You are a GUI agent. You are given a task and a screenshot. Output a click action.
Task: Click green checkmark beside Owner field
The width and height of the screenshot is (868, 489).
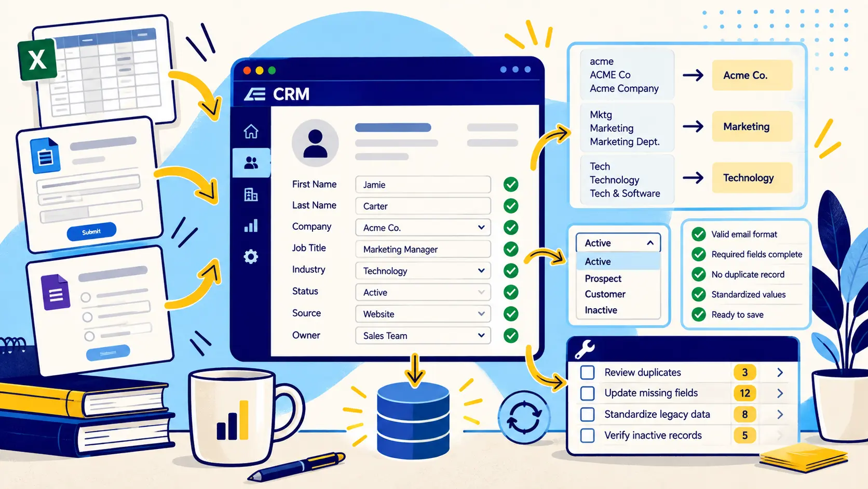511,336
